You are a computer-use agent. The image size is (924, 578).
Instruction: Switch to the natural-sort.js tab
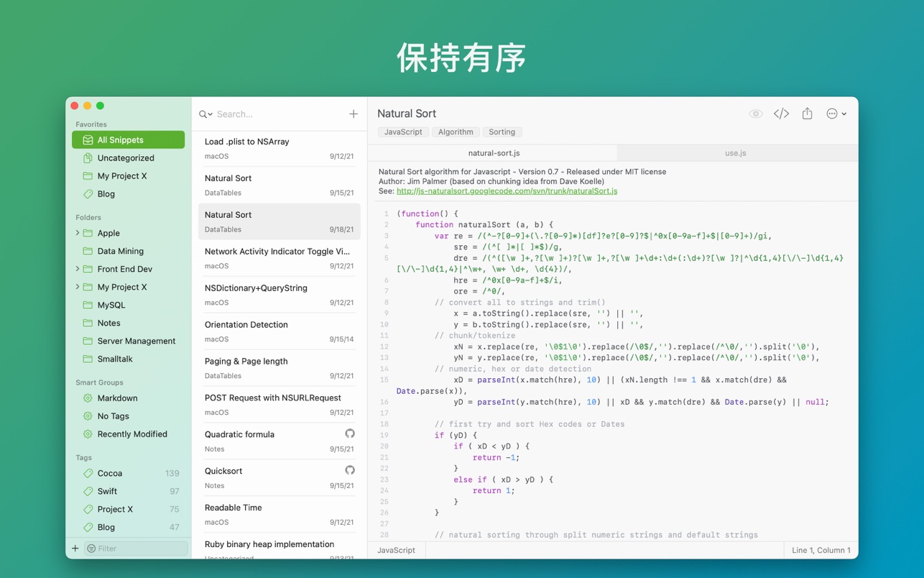tap(493, 153)
